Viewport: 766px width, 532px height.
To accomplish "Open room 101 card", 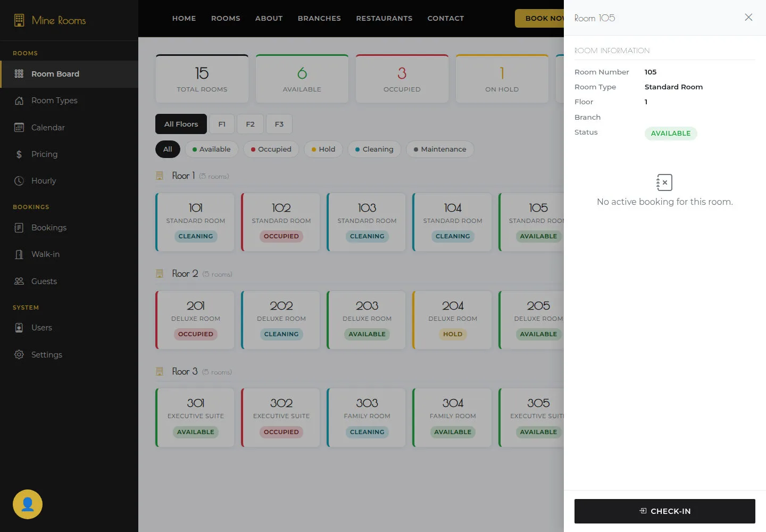I will coord(195,222).
